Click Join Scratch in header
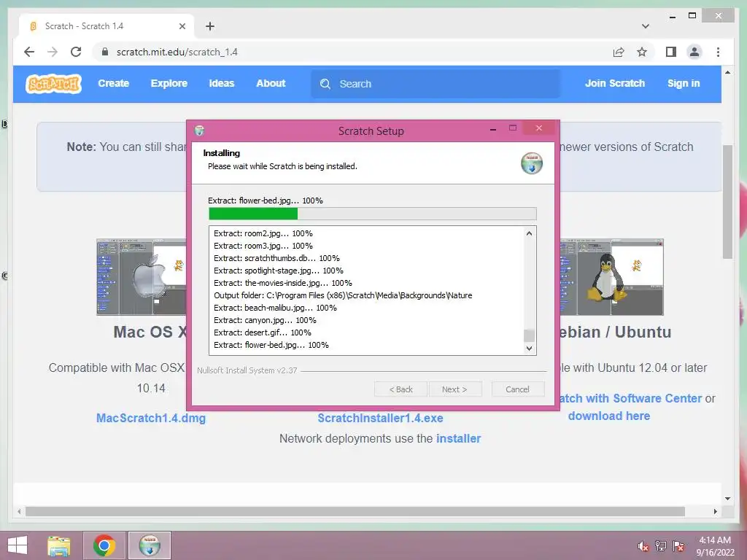Viewport: 747px width, 560px height. pyautogui.click(x=614, y=83)
